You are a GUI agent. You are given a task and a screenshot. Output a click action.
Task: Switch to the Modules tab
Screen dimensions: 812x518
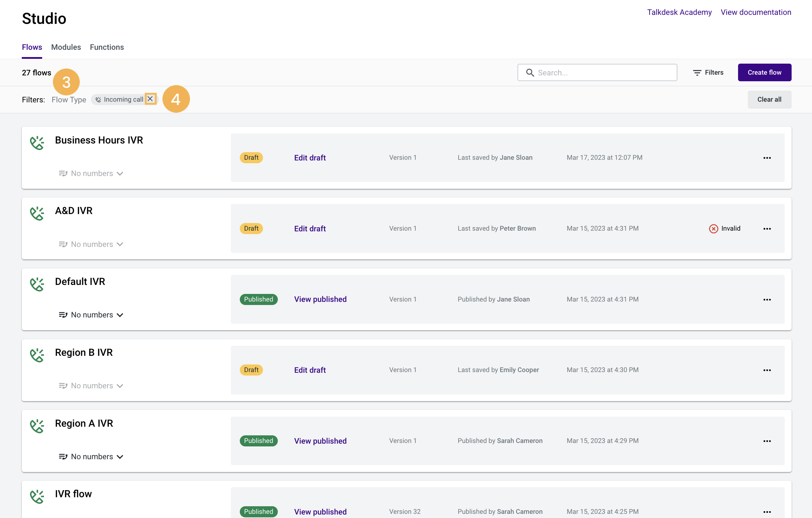point(66,47)
